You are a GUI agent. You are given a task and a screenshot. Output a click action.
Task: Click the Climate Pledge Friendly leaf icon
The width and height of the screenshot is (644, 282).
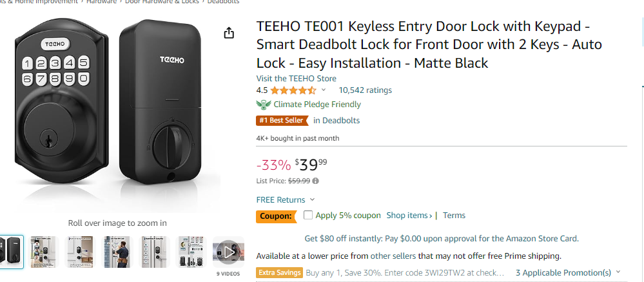(263, 105)
